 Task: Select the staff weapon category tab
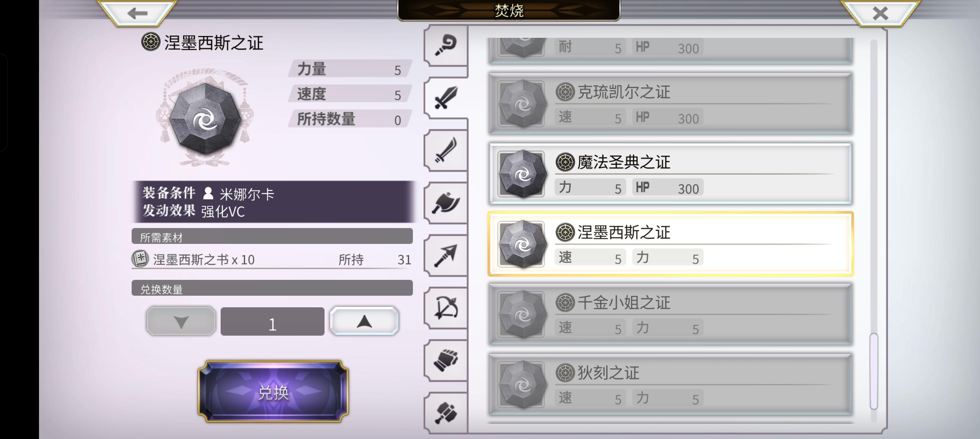[446, 46]
